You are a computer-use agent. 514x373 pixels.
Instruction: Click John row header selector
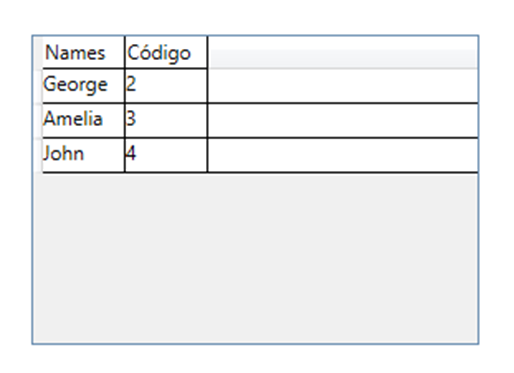click(38, 155)
